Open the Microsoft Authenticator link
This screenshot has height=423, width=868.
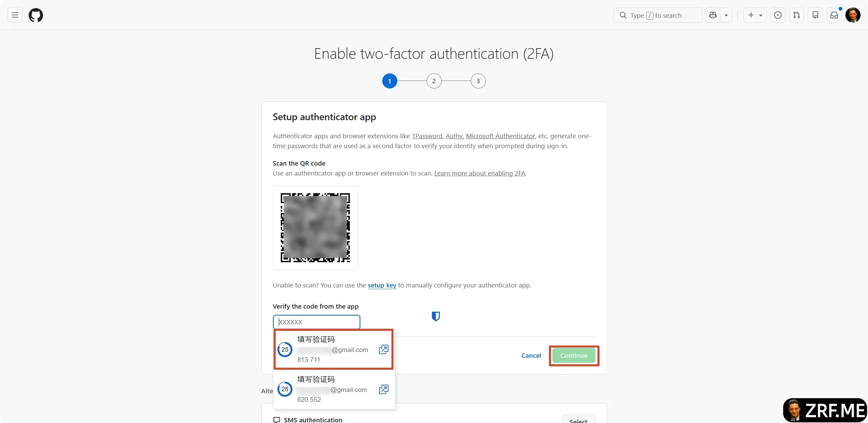coord(500,136)
